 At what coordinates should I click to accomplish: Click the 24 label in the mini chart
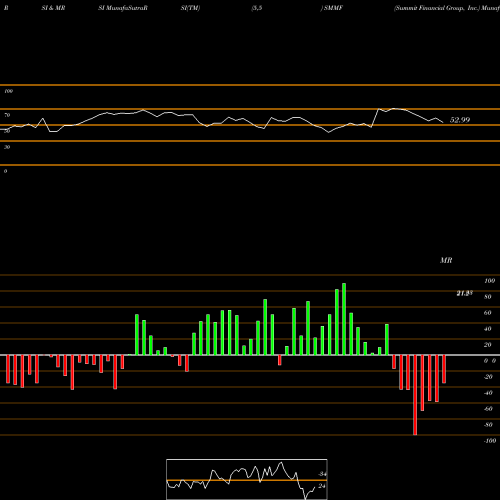(322, 486)
